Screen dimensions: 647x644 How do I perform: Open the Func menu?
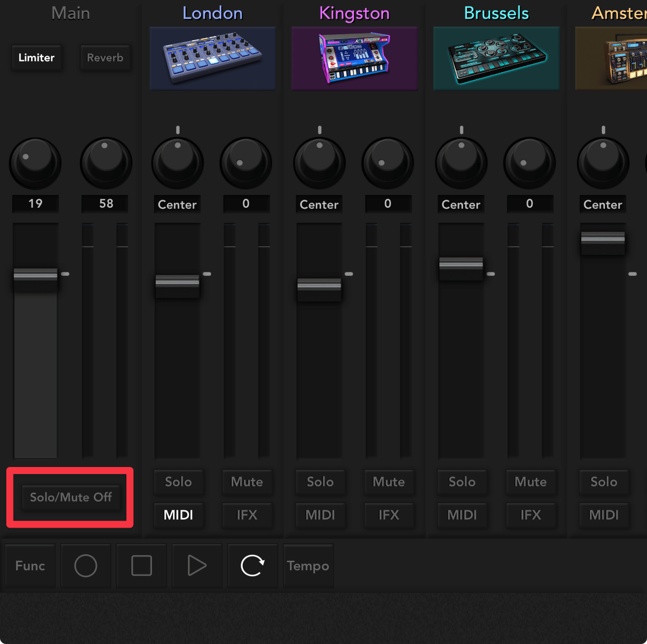(30, 566)
